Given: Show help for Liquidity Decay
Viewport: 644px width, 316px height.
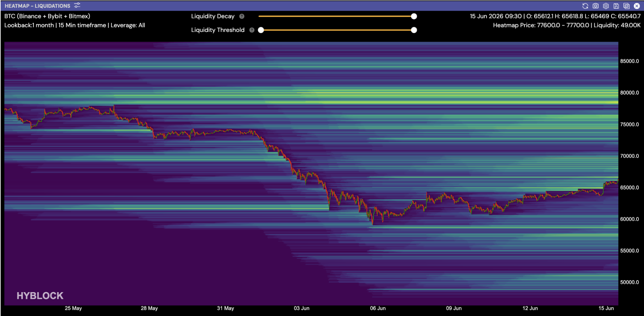Looking at the screenshot, I should pyautogui.click(x=242, y=16).
